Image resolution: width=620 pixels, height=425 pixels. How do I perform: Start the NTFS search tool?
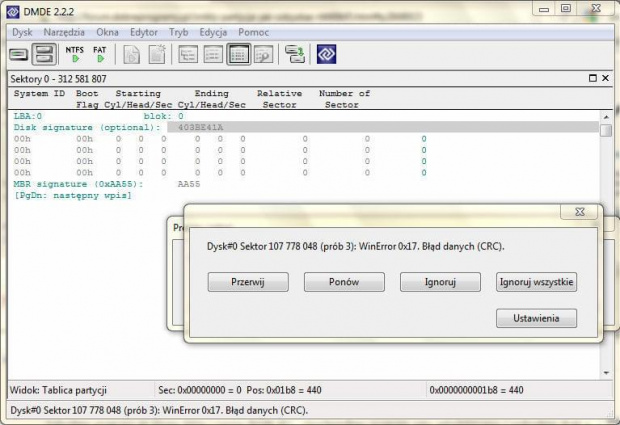click(75, 53)
